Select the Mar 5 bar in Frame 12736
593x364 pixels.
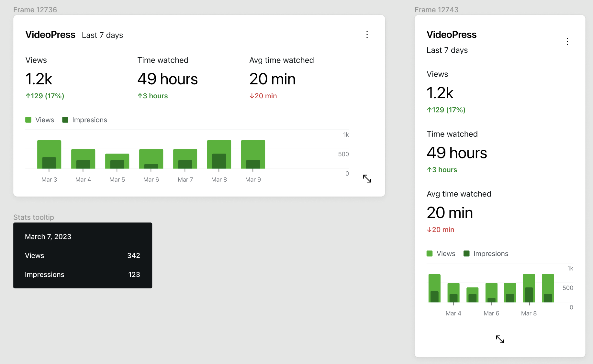[x=117, y=161]
